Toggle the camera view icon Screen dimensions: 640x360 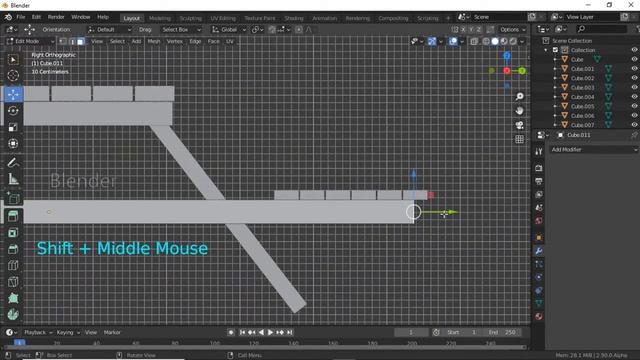(519, 125)
